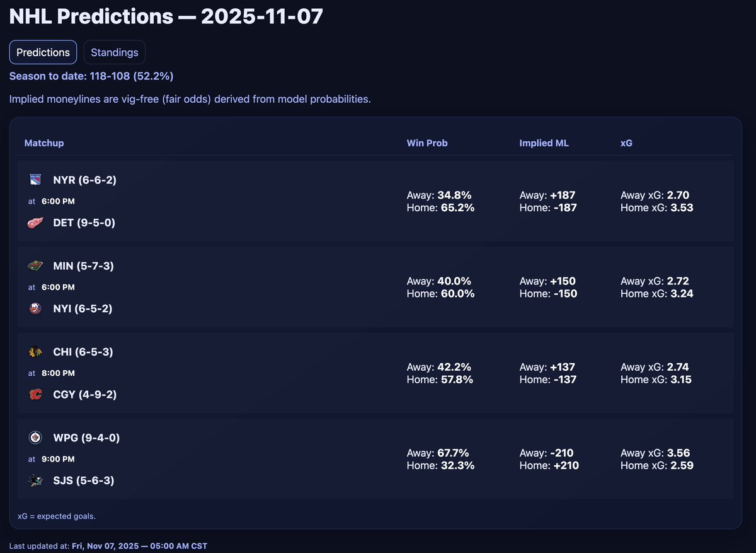
Task: Click the Chicago Blackhawks logo icon
Action: 35,352
